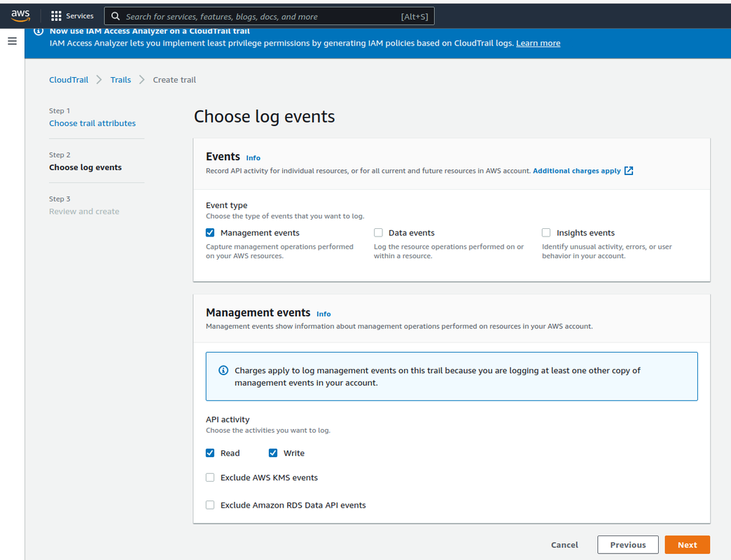Go to Trails breadcrumb
The height and width of the screenshot is (560, 731).
point(120,80)
